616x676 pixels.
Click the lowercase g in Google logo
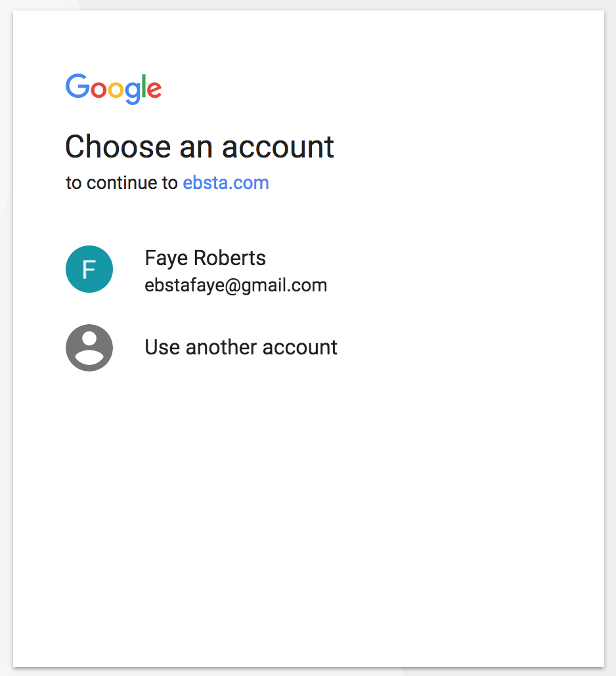131,92
